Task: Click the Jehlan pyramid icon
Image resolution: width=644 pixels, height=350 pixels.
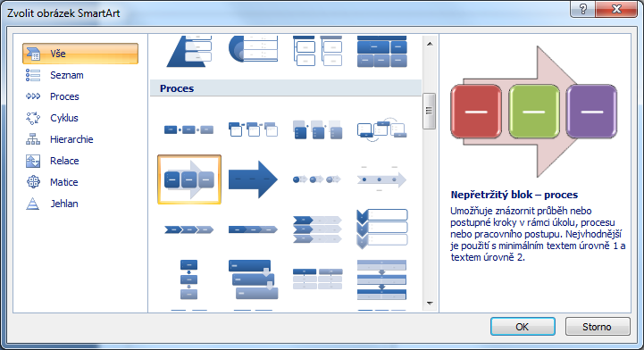Action: (x=33, y=204)
